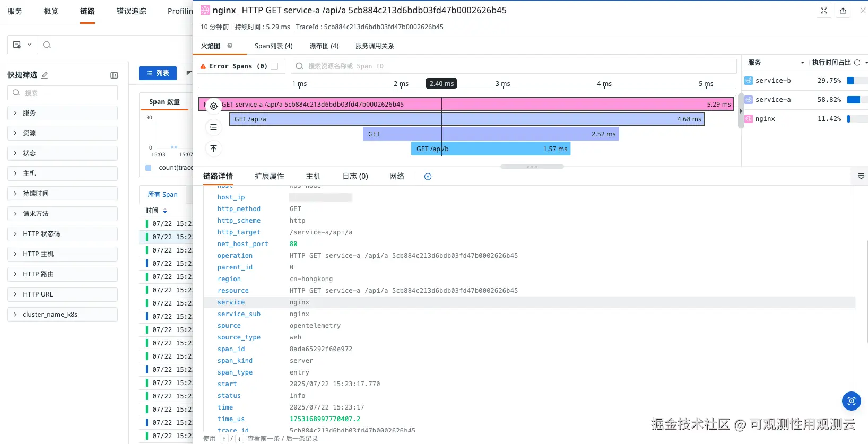Expand the HTTP 状态码 filter group
This screenshot has height=444, width=868.
coord(63,234)
